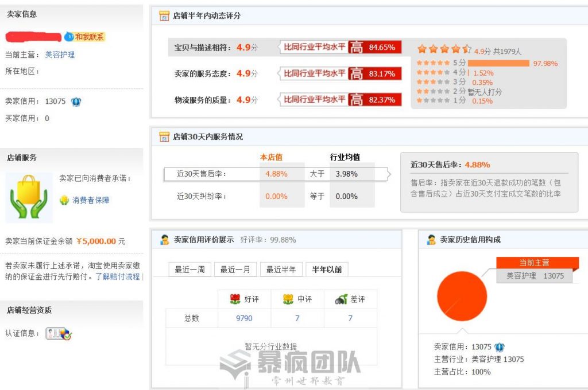Open the 美容护理 main category link
Image resolution: width=588 pixels, height=390 pixels.
click(x=60, y=55)
